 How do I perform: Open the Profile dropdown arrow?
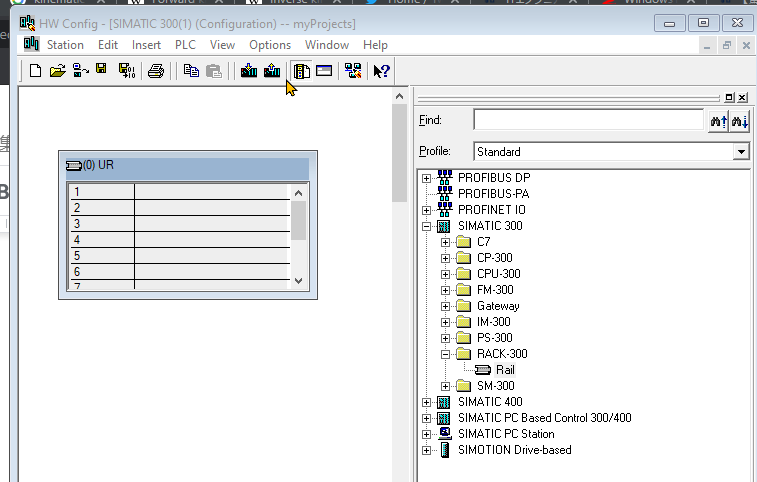point(741,152)
